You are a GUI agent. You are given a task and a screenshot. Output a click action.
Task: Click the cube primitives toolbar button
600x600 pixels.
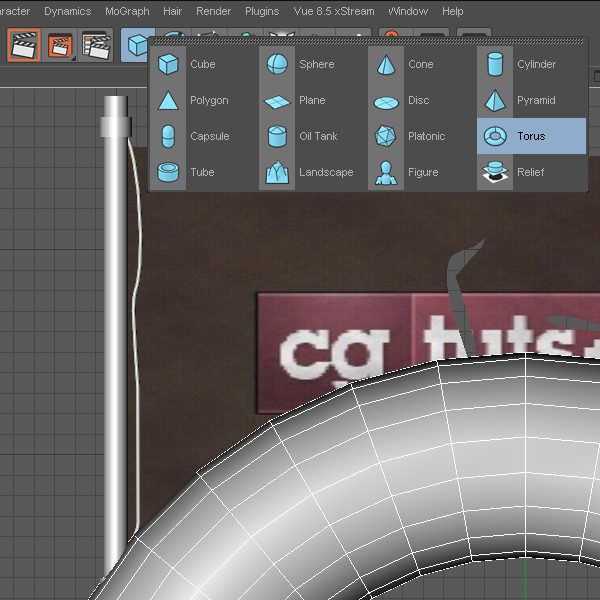point(135,45)
